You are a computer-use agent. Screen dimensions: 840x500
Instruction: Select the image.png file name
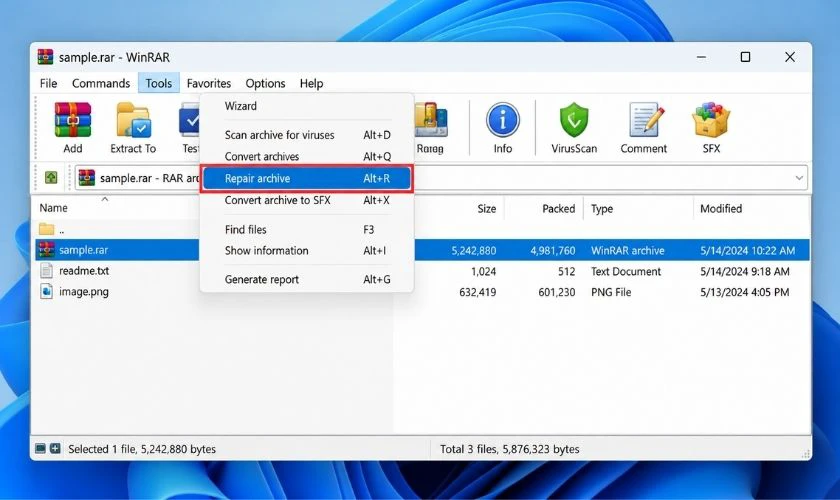tap(84, 292)
